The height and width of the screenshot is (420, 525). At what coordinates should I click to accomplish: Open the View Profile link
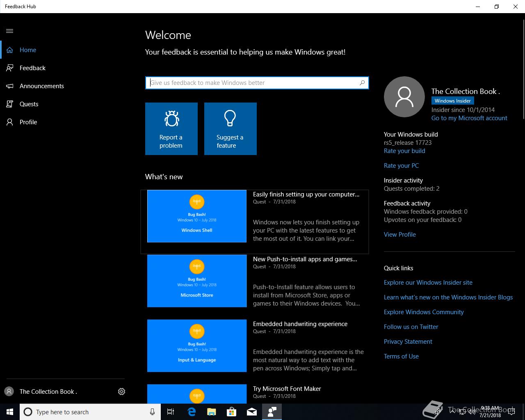pos(400,235)
